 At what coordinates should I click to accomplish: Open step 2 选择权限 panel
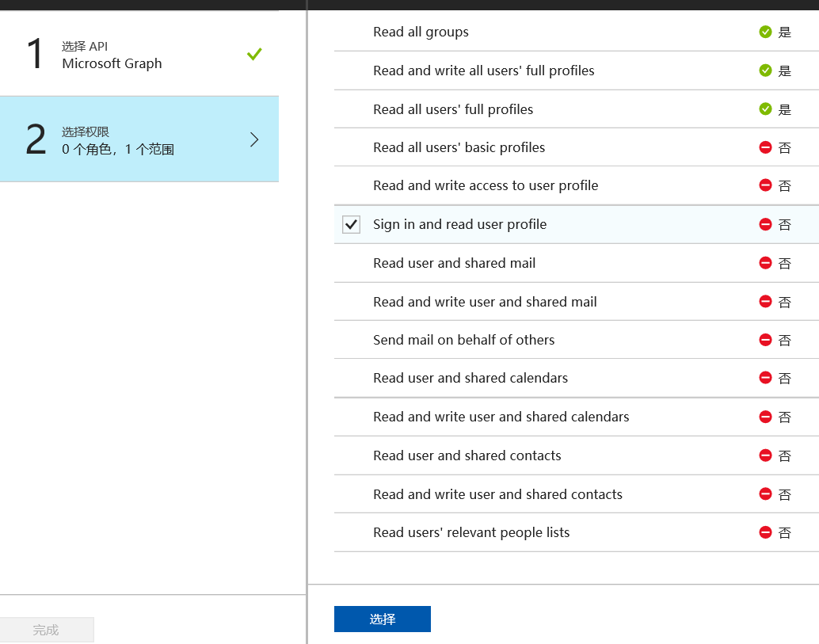(x=119, y=139)
